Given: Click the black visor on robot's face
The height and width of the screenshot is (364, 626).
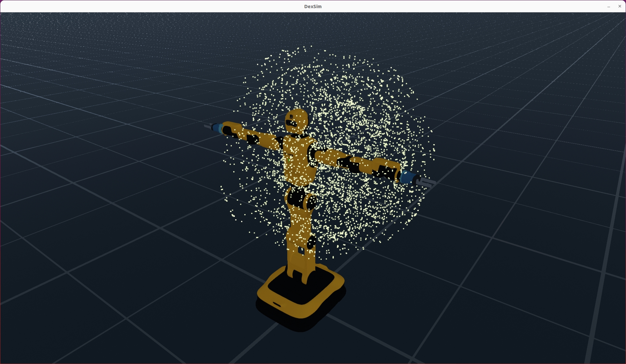Looking at the screenshot, I should 291,123.
